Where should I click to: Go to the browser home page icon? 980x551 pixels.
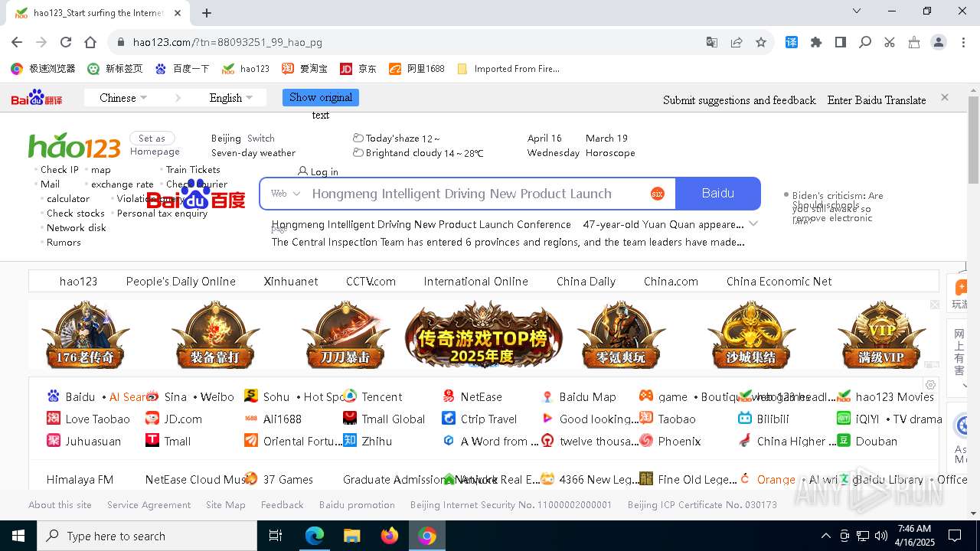tap(90, 42)
